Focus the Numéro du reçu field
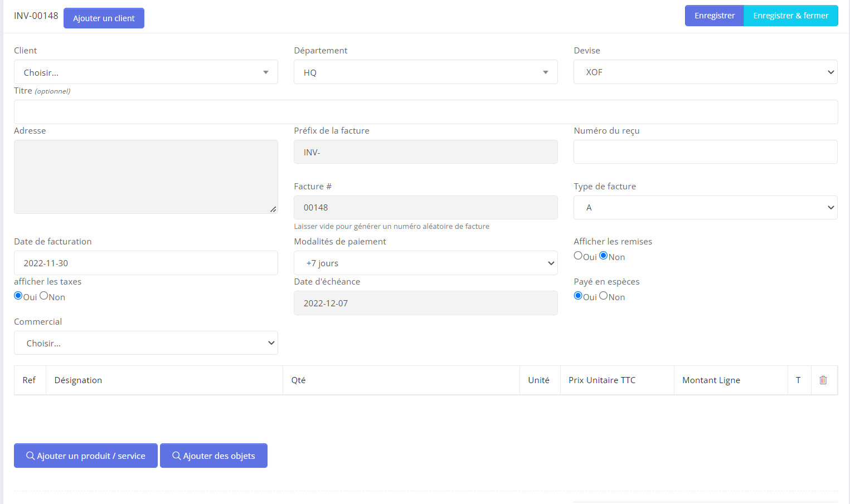This screenshot has width=850, height=504. tap(705, 152)
